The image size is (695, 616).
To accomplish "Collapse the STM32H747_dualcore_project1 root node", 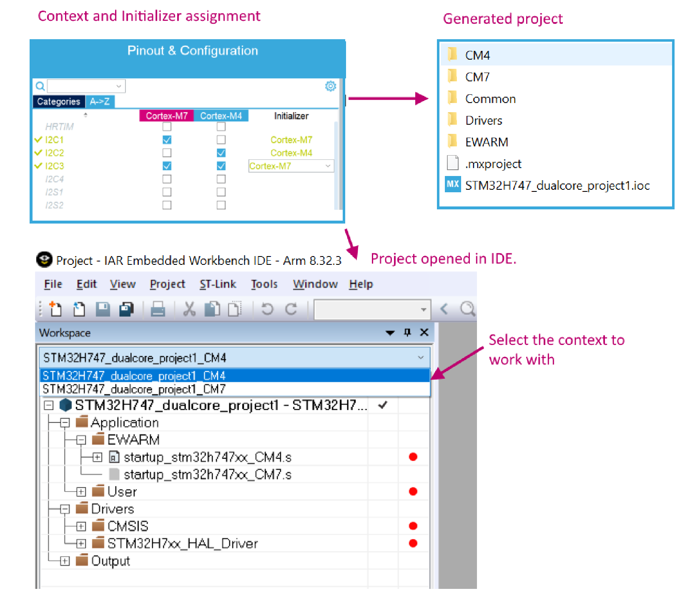I will [x=49, y=405].
